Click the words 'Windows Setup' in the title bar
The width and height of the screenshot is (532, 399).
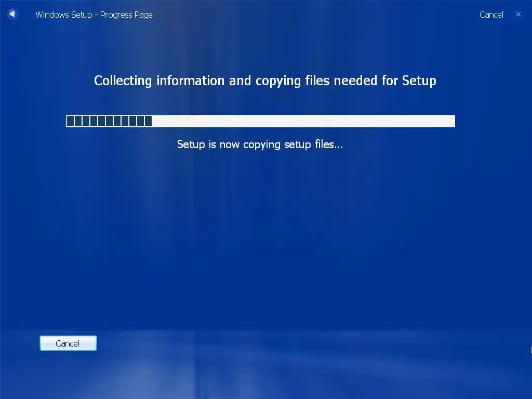pyautogui.click(x=64, y=15)
